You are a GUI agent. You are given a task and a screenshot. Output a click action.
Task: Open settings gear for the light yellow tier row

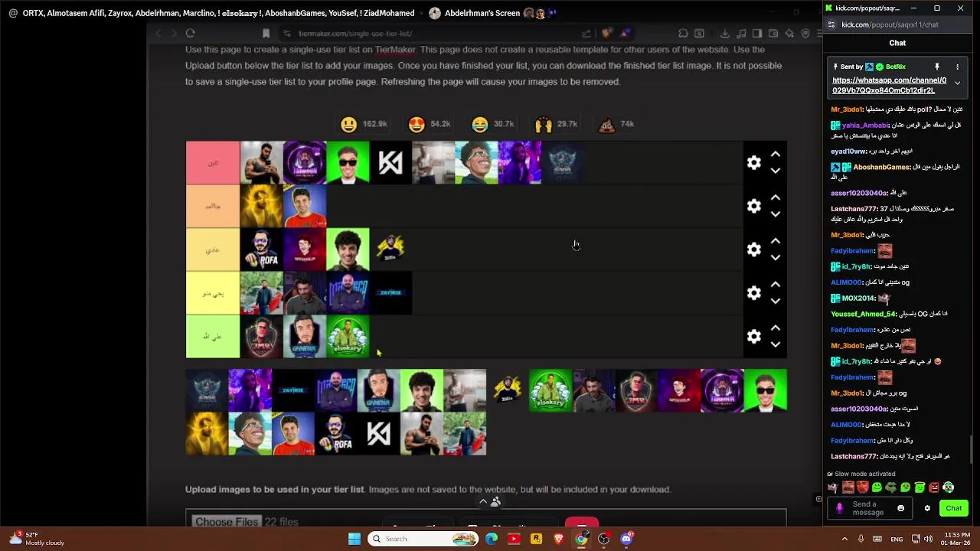[x=754, y=293]
